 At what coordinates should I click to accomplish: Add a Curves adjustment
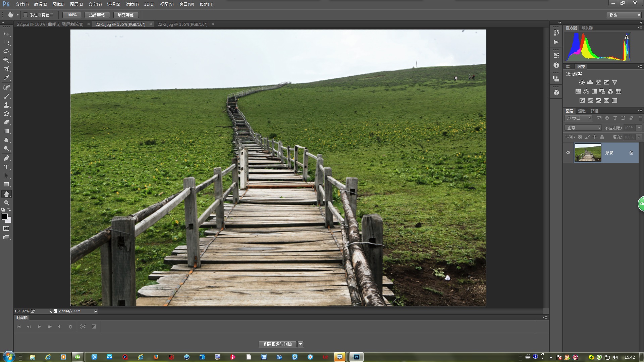tap(598, 82)
